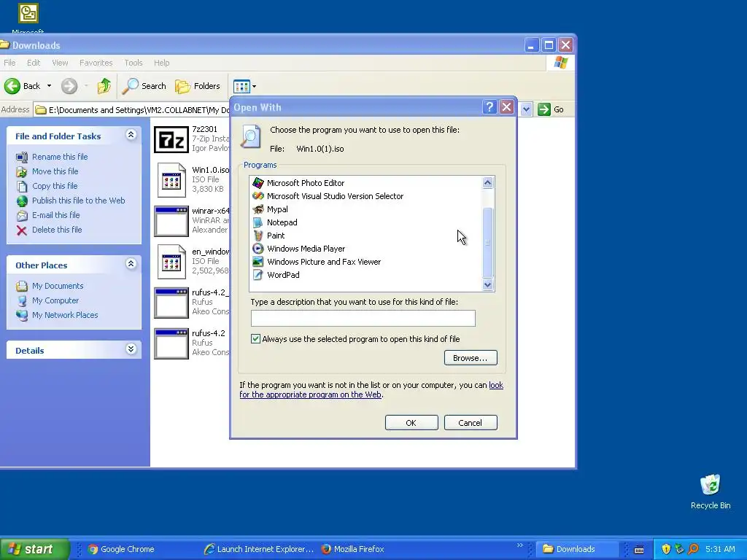This screenshot has width=747, height=560.
Task: Open My Computer from Other Places
Action: (55, 300)
